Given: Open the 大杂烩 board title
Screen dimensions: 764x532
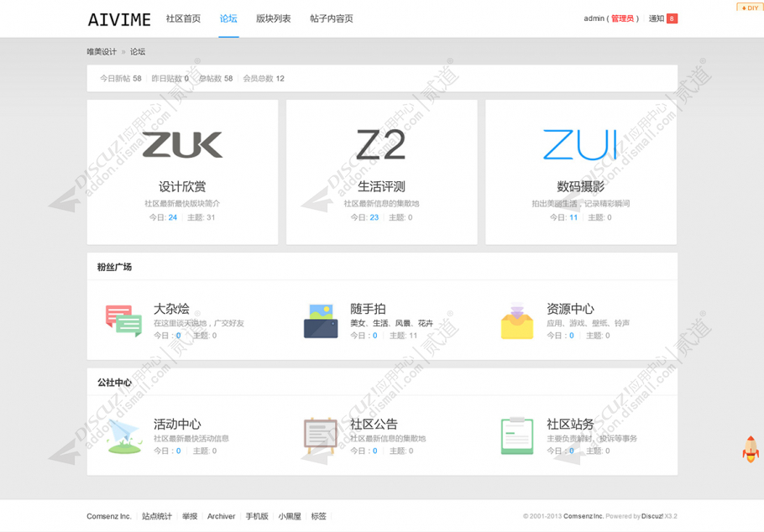Looking at the screenshot, I should [171, 309].
